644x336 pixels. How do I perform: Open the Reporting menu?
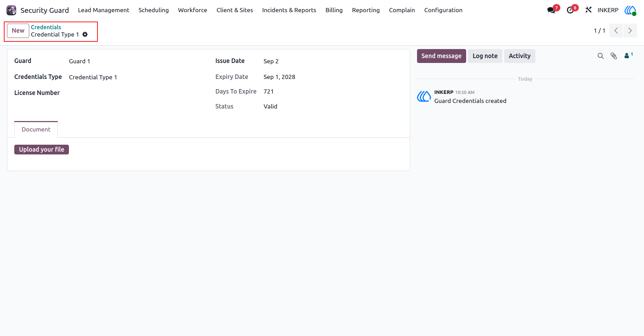[366, 10]
